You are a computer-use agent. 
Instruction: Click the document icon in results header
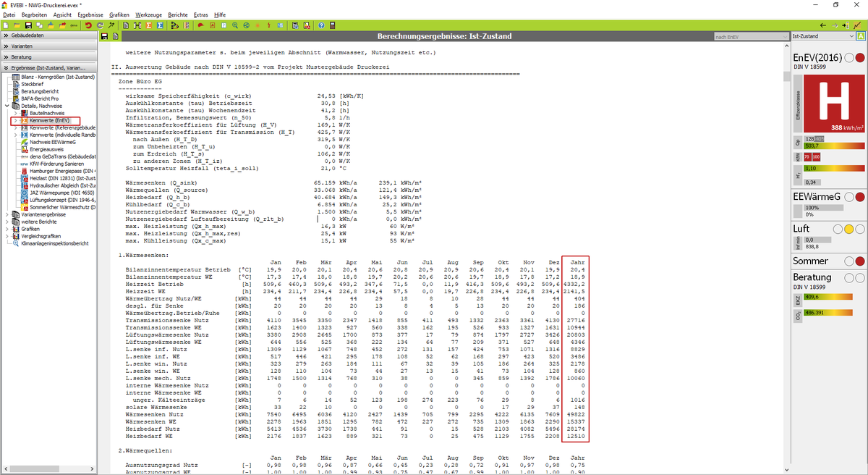pyautogui.click(x=115, y=36)
